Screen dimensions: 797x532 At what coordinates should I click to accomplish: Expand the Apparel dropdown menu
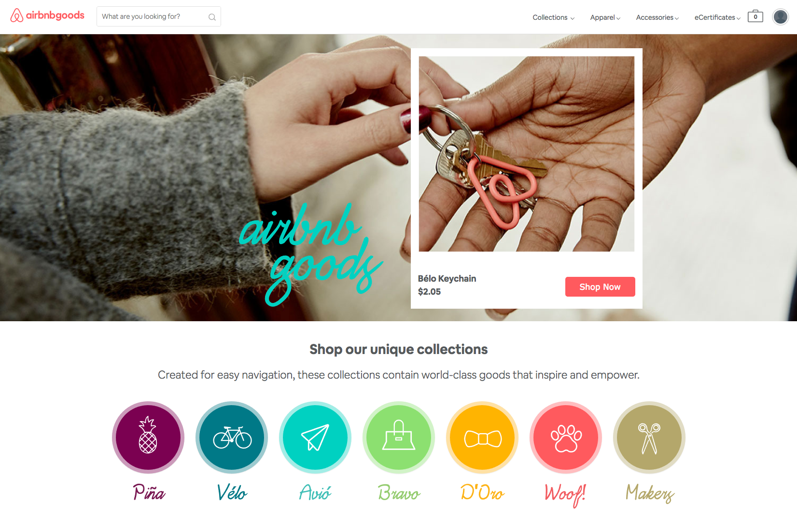605,17
